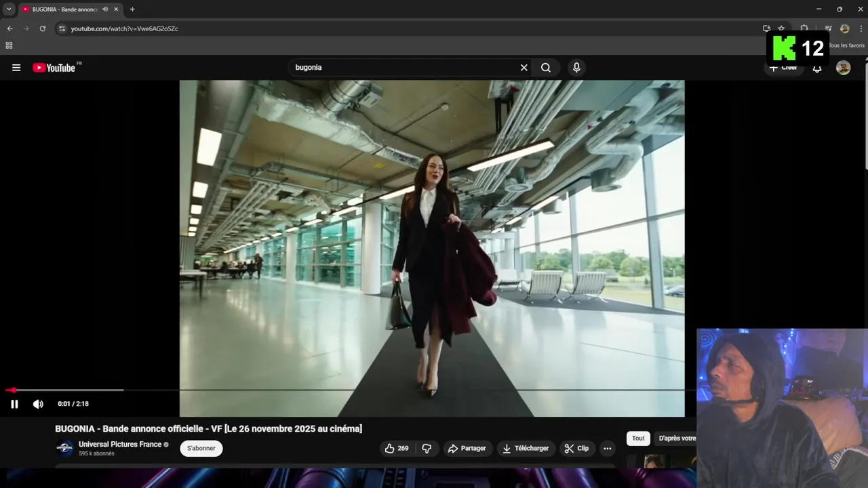
Task: Click the 595 k abonnés text
Action: [x=96, y=453]
